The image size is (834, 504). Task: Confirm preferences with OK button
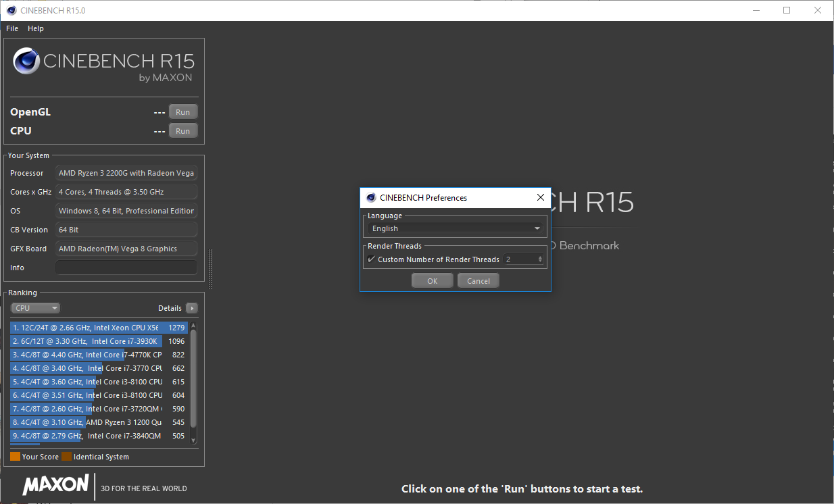tap(433, 281)
